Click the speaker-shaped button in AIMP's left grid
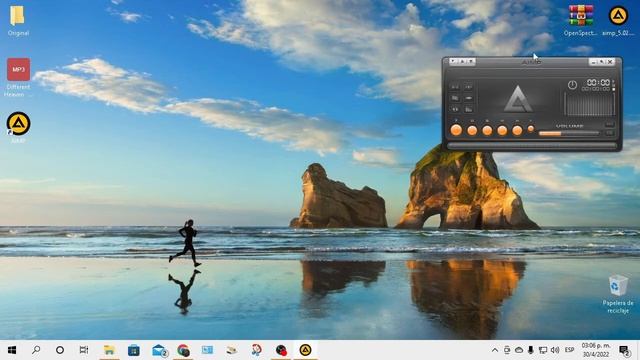 [x=455, y=109]
